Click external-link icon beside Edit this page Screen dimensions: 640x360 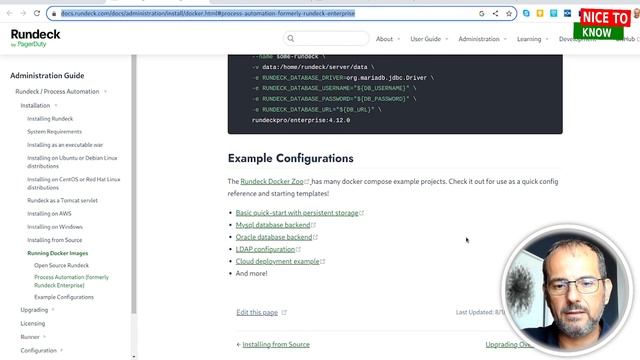pyautogui.click(x=284, y=313)
